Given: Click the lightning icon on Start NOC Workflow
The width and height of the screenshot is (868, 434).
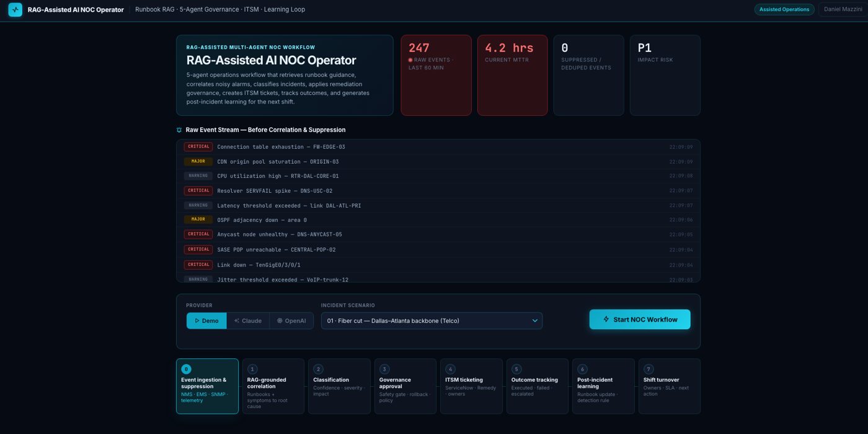Looking at the screenshot, I should 606,319.
